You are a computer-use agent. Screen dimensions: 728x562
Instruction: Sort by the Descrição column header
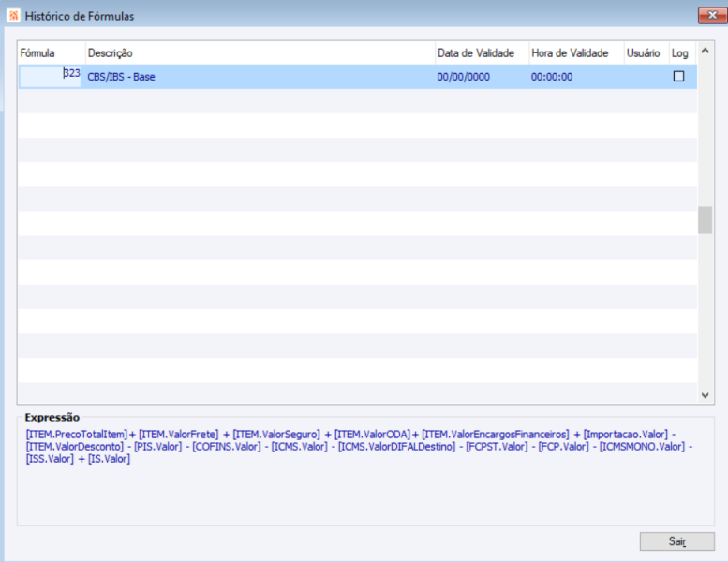pyautogui.click(x=260, y=52)
